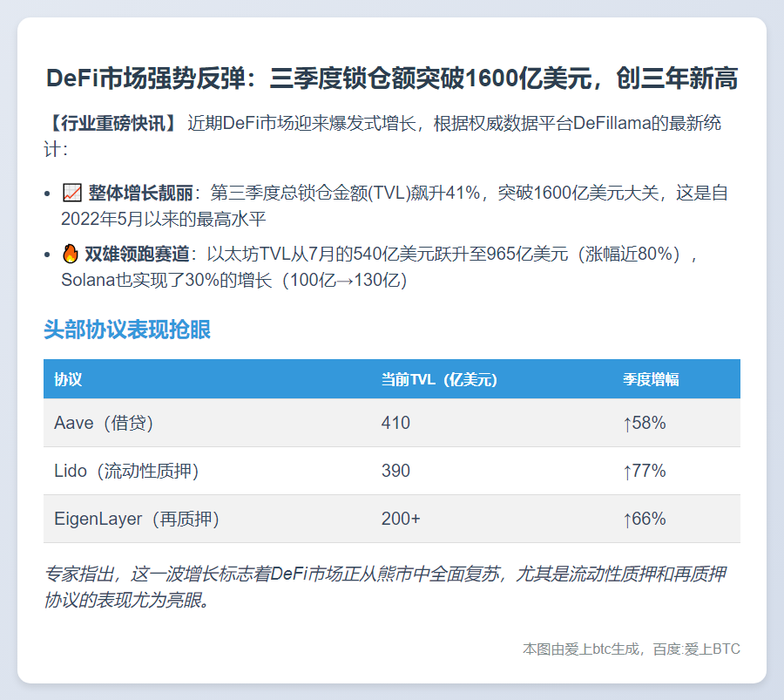Viewport: 784px width, 700px height.
Task: Click the up arrow icon next to 77%
Action: [628, 470]
